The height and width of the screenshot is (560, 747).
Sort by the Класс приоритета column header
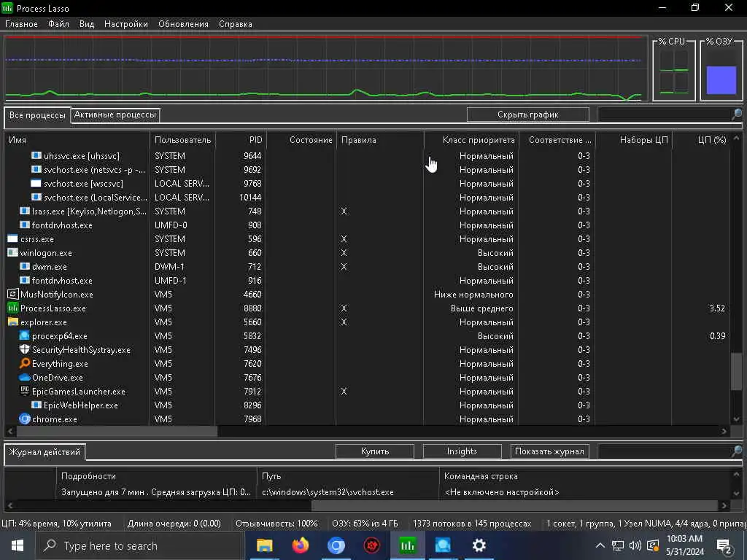tap(471, 139)
